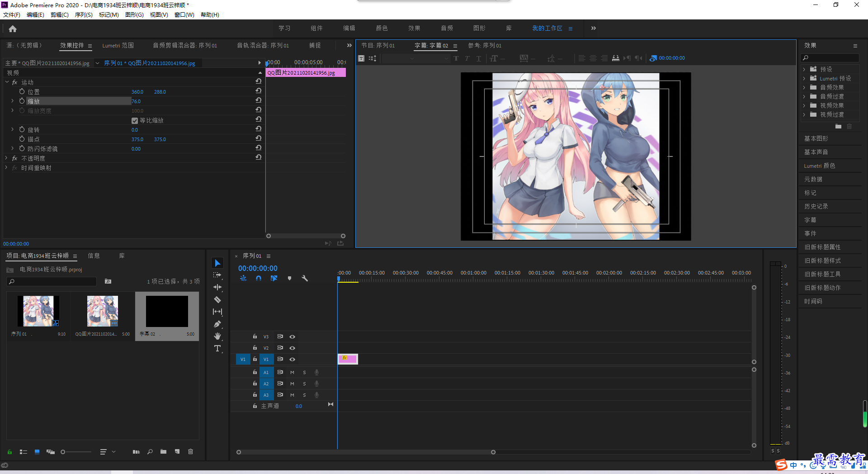
Task: Select the 序列01 thumbnail in project
Action: coord(38,311)
